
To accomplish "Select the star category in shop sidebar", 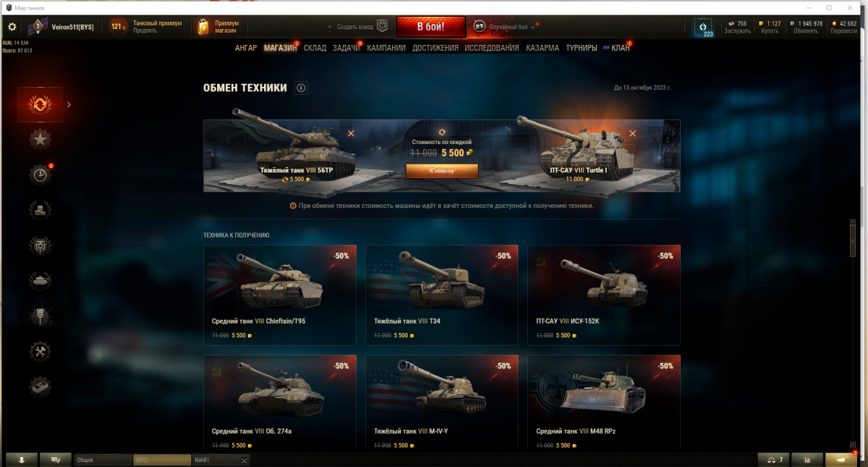I will 40,139.
